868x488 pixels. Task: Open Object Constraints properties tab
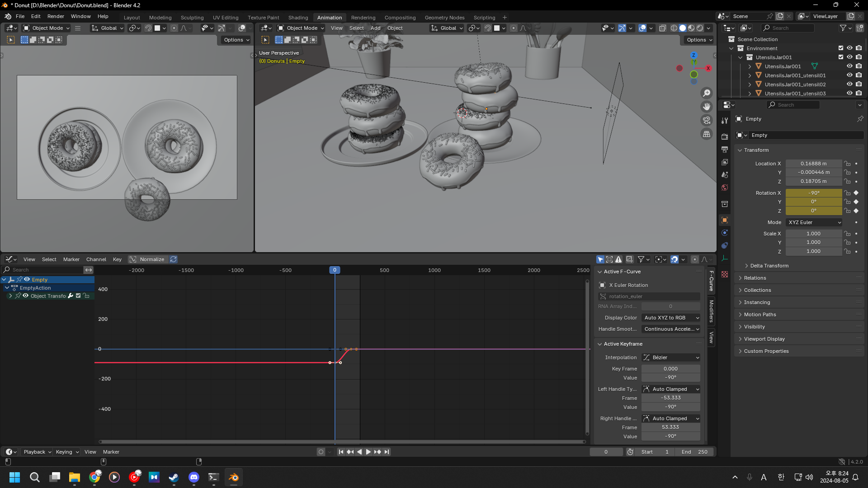coord(725,245)
